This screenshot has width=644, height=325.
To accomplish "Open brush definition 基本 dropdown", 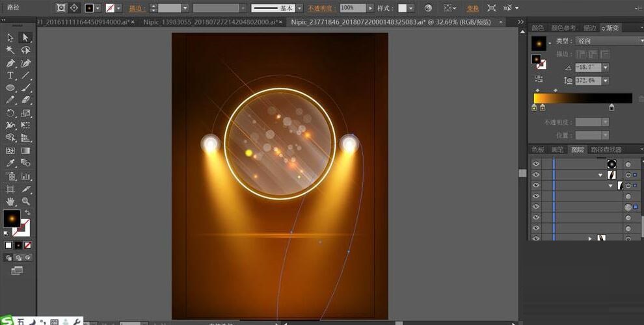I will point(300,8).
